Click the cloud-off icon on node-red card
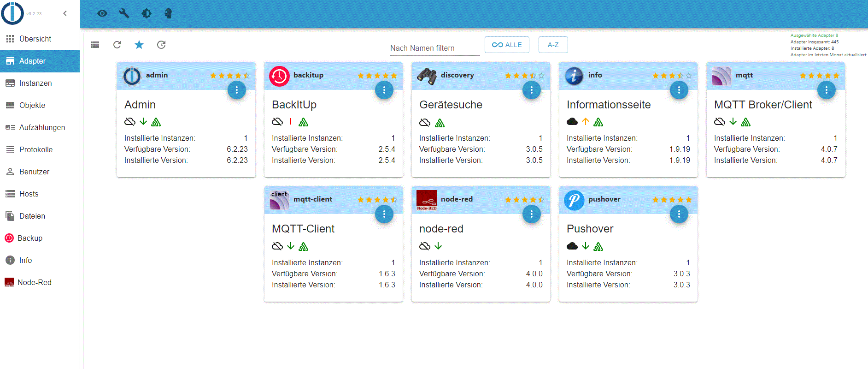This screenshot has width=868, height=369. click(425, 246)
